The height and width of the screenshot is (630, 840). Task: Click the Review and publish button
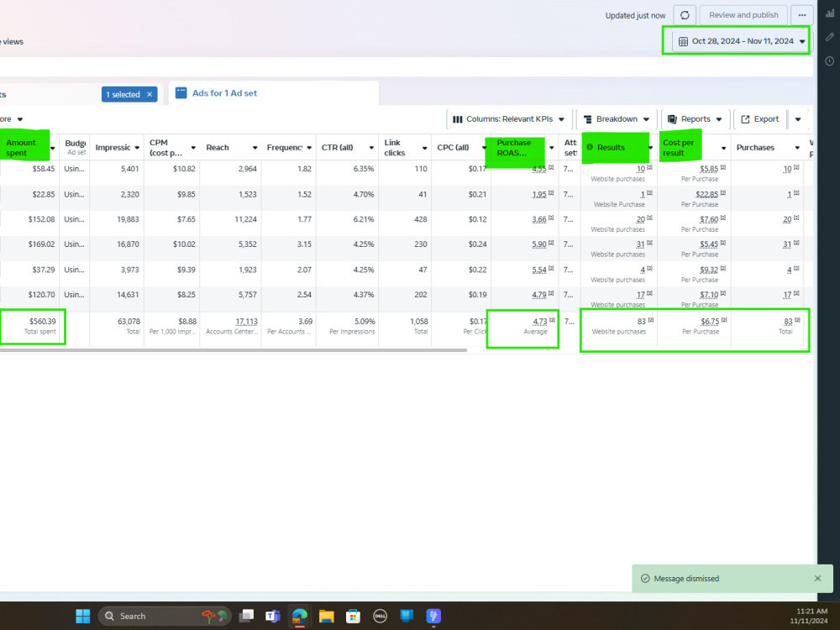click(743, 15)
